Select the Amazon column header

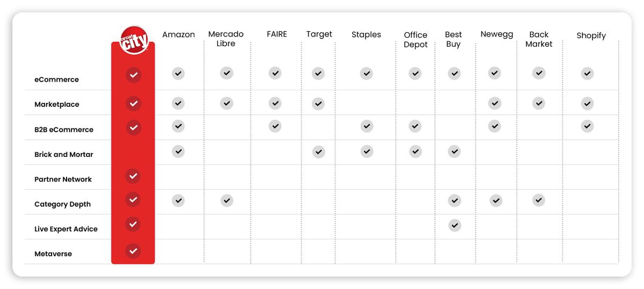(179, 34)
